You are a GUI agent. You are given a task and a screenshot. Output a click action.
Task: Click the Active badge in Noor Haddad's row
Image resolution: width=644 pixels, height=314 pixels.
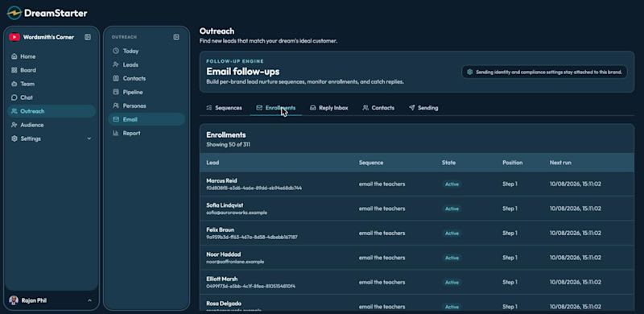452,258
